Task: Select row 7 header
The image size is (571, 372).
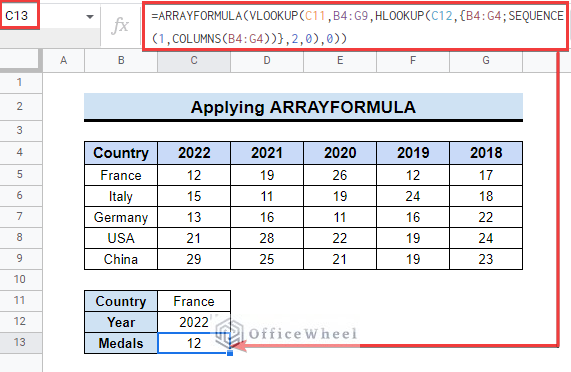Action: [x=20, y=217]
